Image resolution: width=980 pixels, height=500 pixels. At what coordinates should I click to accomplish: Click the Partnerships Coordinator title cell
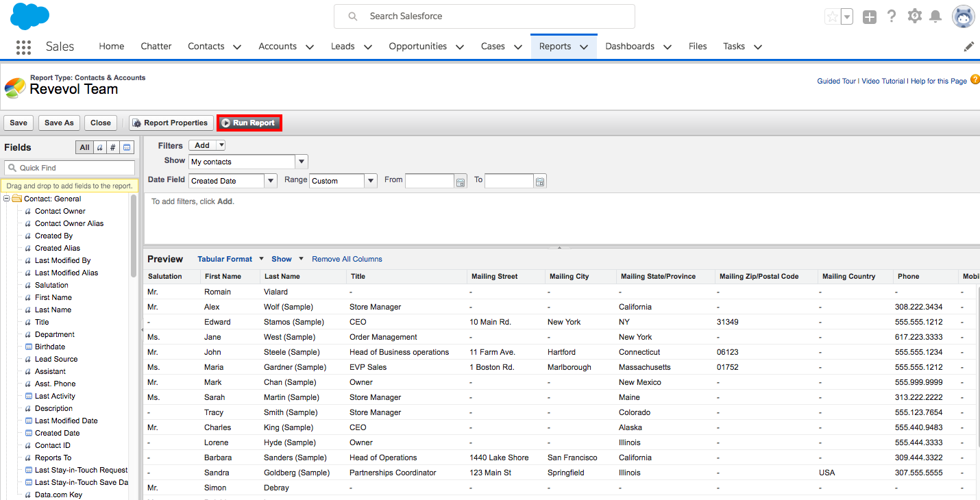pyautogui.click(x=393, y=473)
